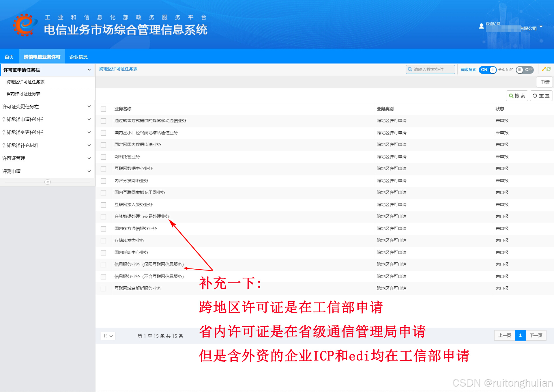Check the 互联网数据中心业务 row checkbox
Screen dimensions: 554x392
[103, 169]
